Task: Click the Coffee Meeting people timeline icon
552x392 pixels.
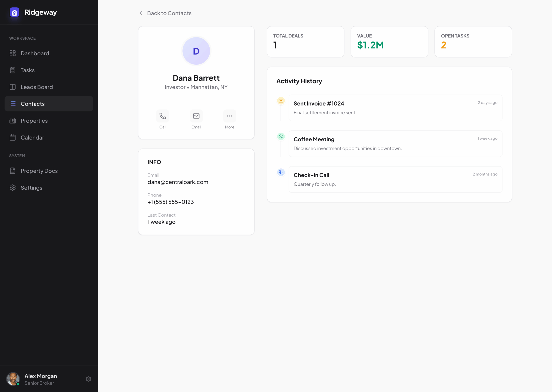Action: tap(281, 136)
